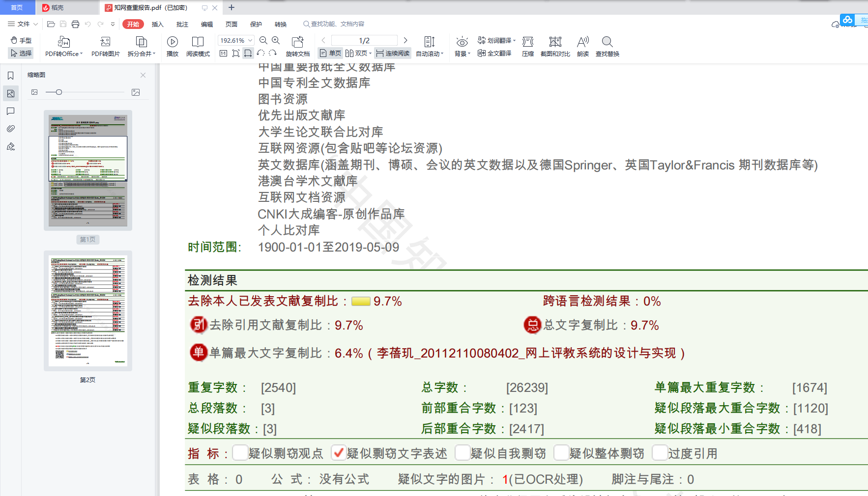Go to the next page arrow
The height and width of the screenshot is (496, 868).
coord(405,40)
